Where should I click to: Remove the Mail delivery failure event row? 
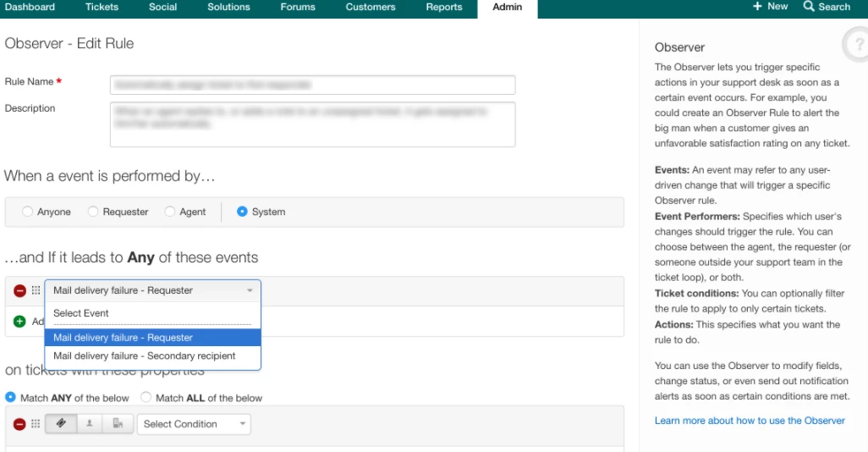point(20,291)
